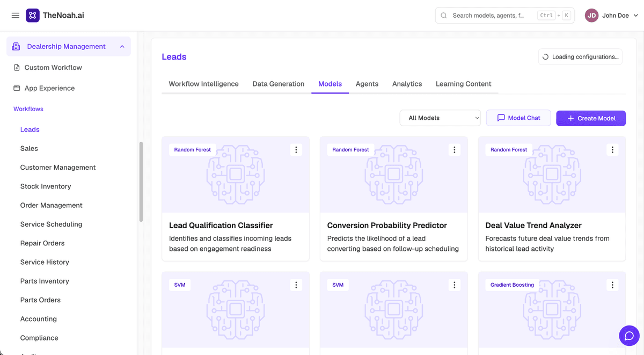
Task: Click the Random Forest tag on Deal Value Trend Analyzer
Action: 509,150
